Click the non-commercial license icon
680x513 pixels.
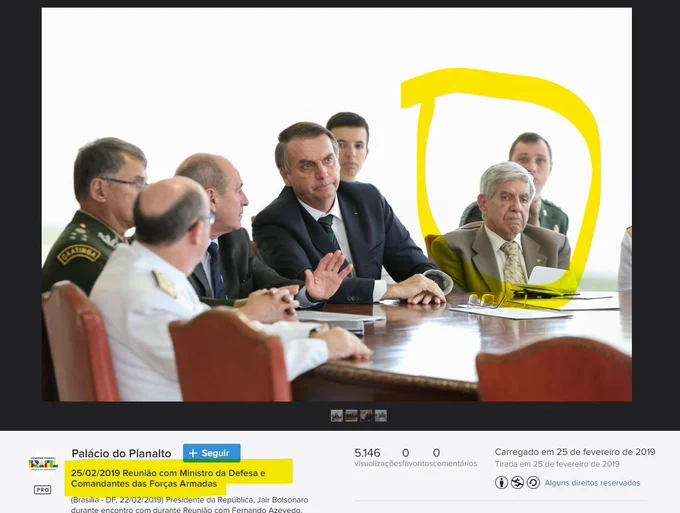[x=517, y=482]
